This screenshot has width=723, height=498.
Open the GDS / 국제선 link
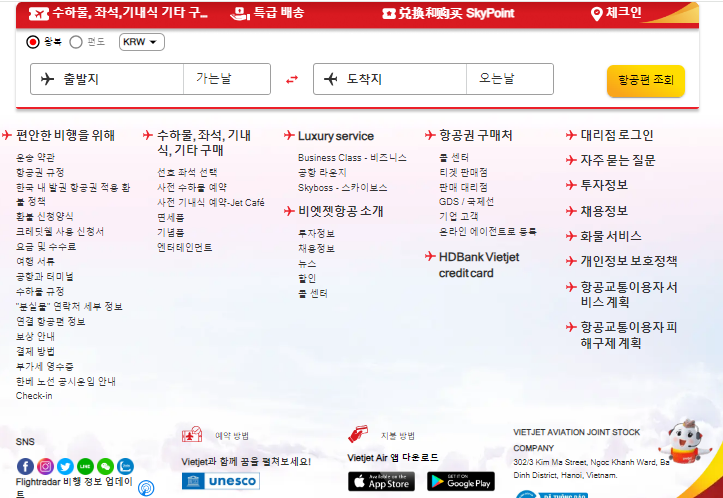click(x=466, y=202)
